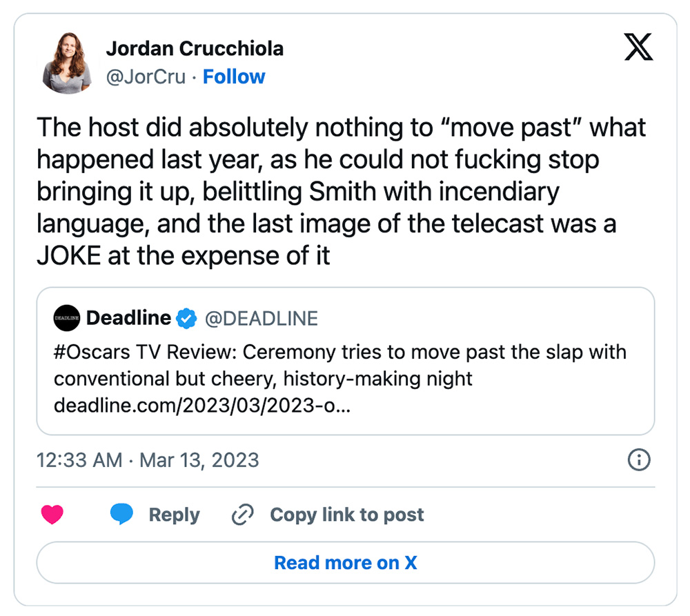Click the Deadline verified badge
Image resolution: width=690 pixels, height=616 pixels.
click(186, 318)
